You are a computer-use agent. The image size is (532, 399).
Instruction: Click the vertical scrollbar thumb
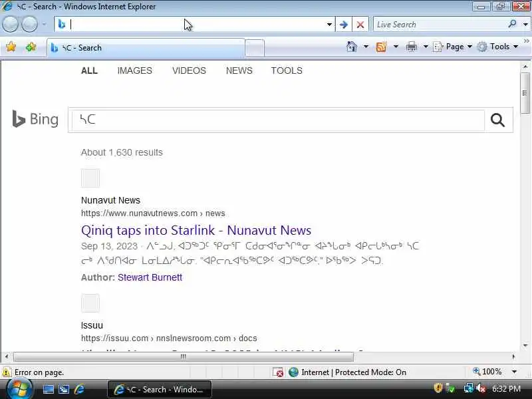click(525, 93)
